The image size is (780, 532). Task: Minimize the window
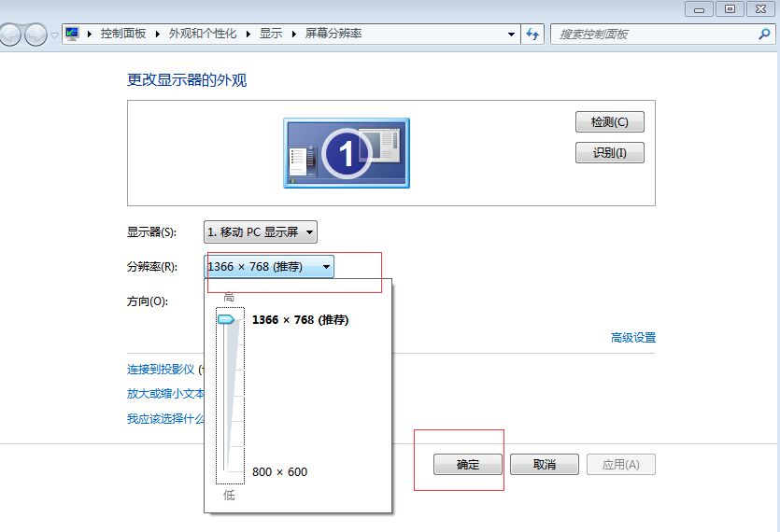coord(699,9)
